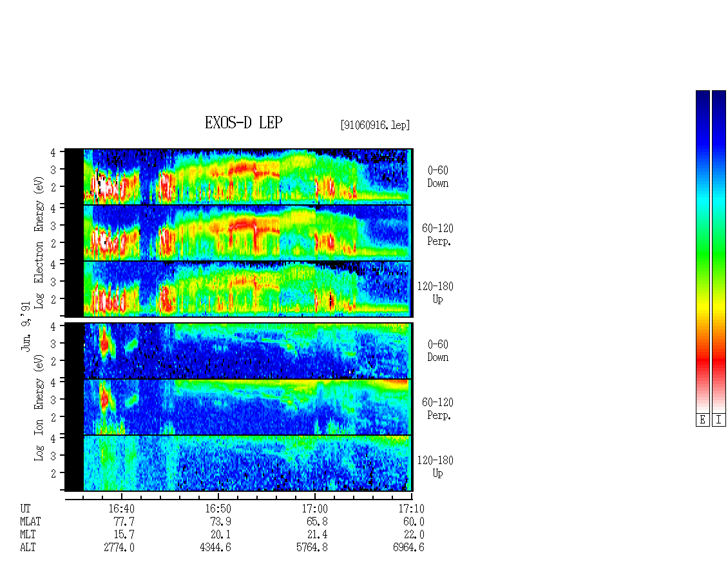Click the MLT row header
The width and height of the screenshot is (728, 564).
tap(28, 535)
